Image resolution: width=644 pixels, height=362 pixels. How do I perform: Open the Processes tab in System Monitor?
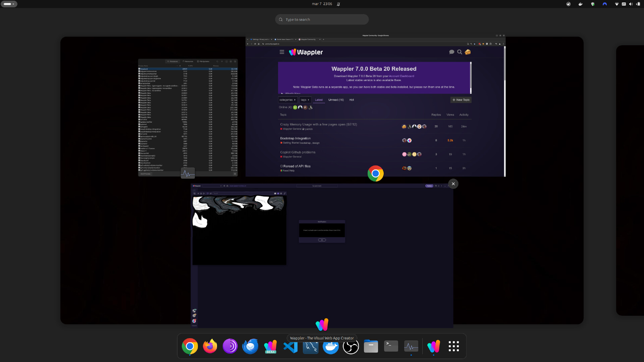coord(173,61)
